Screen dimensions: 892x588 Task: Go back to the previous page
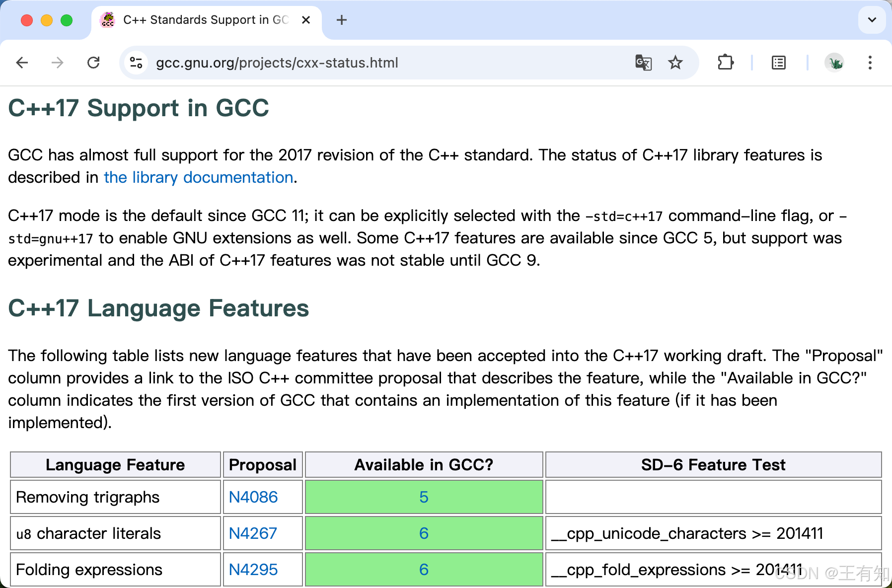[x=22, y=63]
